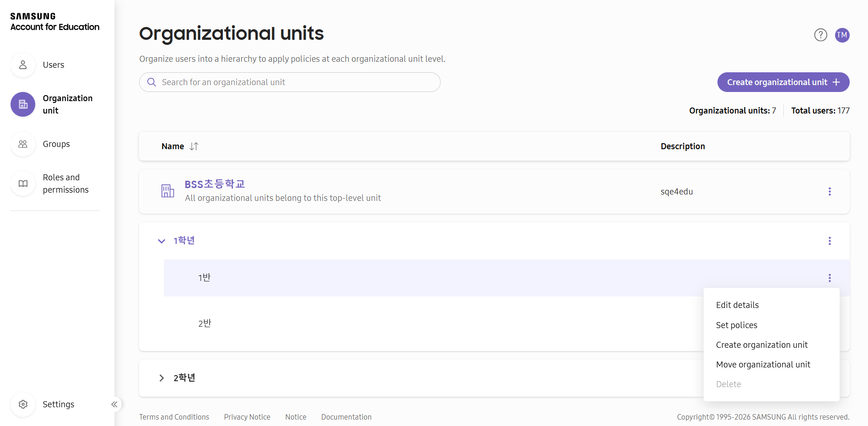Open Roles and permissions book icon
The image size is (868, 426).
(x=23, y=183)
